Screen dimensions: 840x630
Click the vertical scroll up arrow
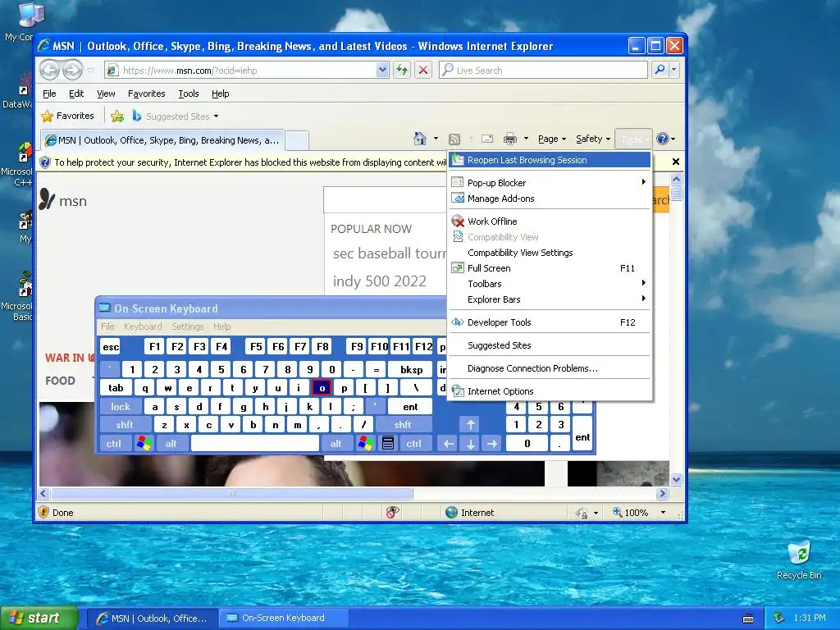coord(676,179)
